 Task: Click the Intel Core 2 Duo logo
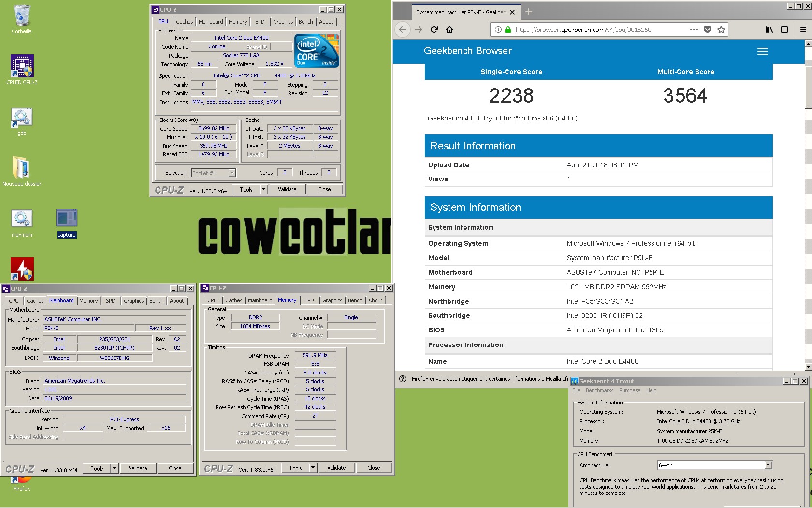317,51
